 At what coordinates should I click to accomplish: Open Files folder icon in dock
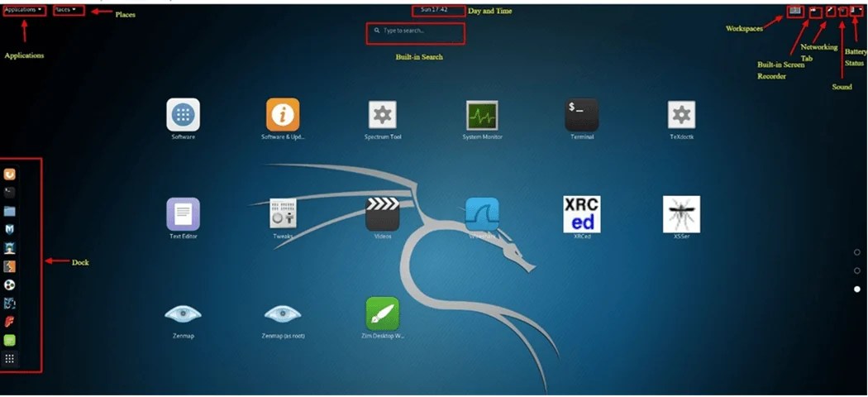(x=9, y=211)
